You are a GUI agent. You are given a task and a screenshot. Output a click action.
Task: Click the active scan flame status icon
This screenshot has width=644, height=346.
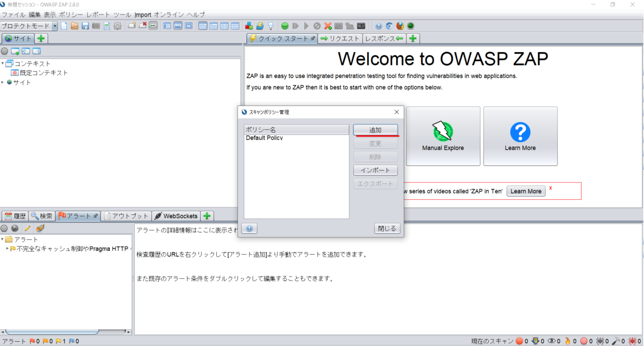568,341
